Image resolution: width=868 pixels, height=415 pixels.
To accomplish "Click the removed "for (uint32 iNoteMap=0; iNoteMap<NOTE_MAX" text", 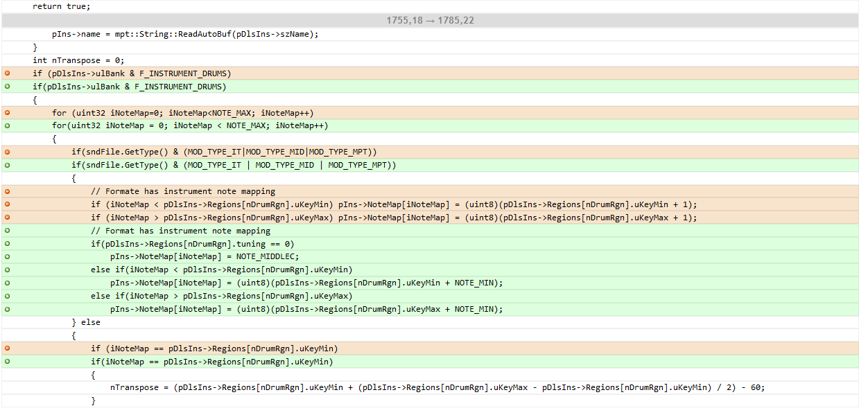I will (151, 113).
